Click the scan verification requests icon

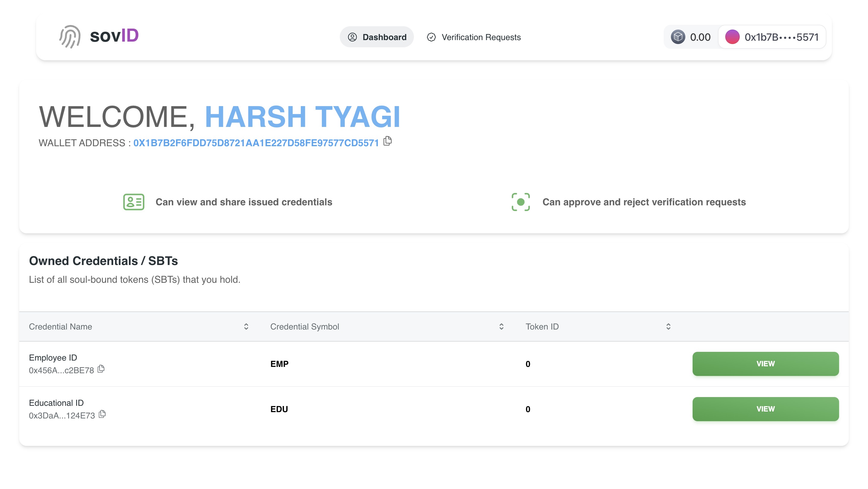coord(520,202)
